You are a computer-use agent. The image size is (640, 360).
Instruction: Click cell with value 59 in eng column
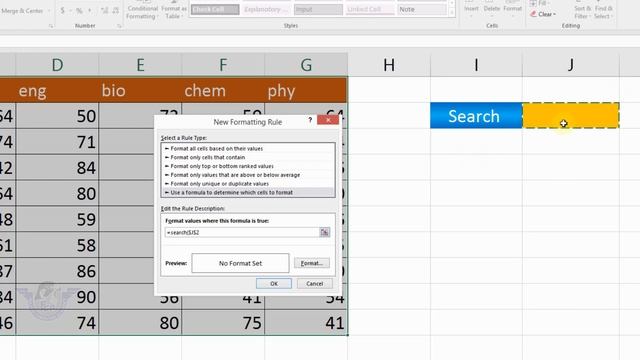(57, 219)
